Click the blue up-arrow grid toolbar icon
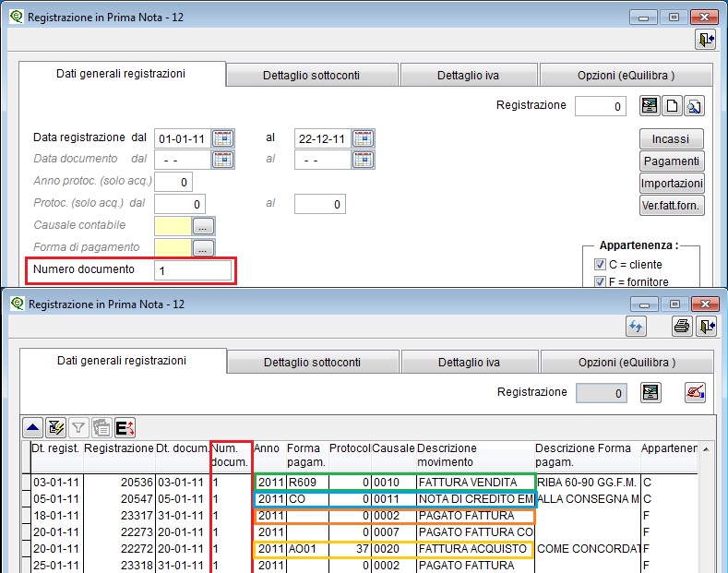The width and height of the screenshot is (728, 573). pyautogui.click(x=33, y=427)
